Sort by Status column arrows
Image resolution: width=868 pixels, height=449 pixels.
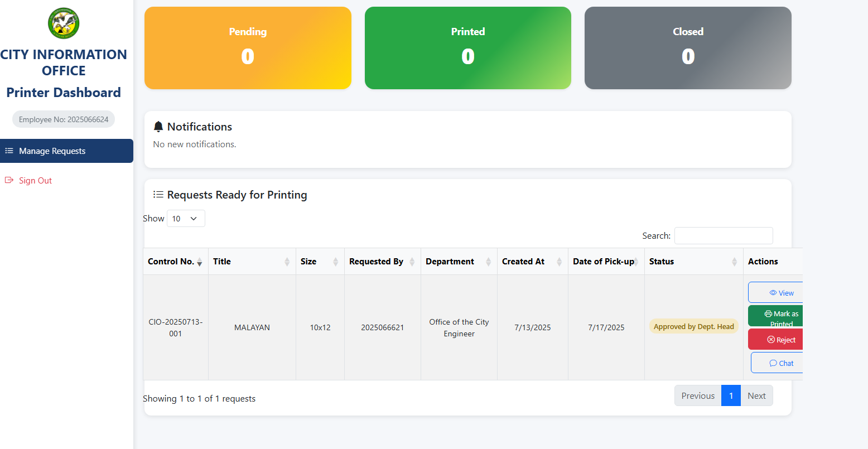[735, 262]
